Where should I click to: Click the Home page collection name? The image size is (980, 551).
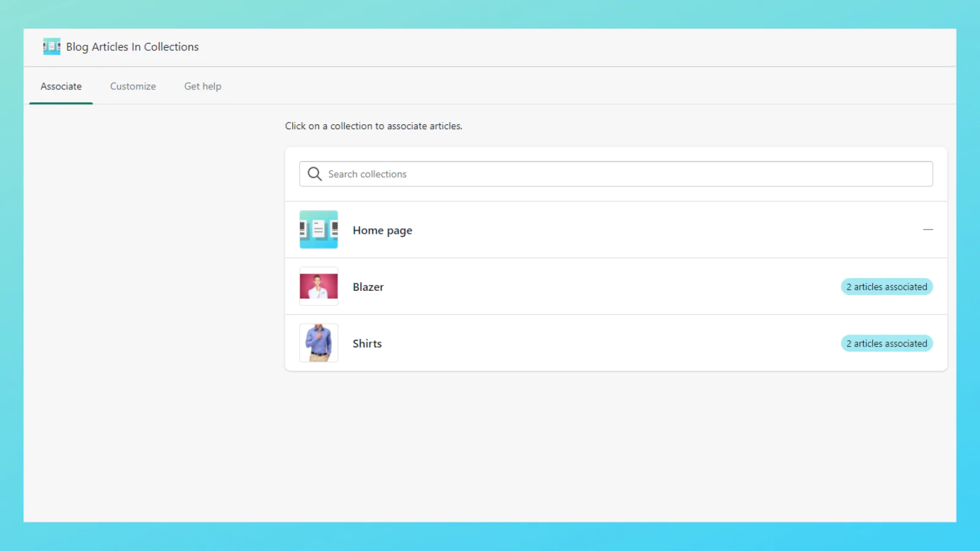[382, 230]
